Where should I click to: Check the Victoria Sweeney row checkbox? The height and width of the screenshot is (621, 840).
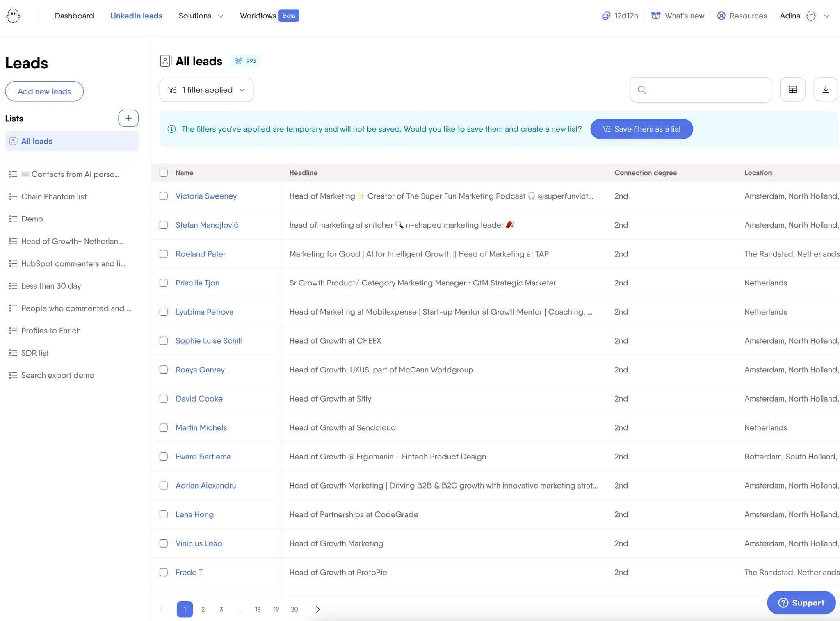click(164, 196)
